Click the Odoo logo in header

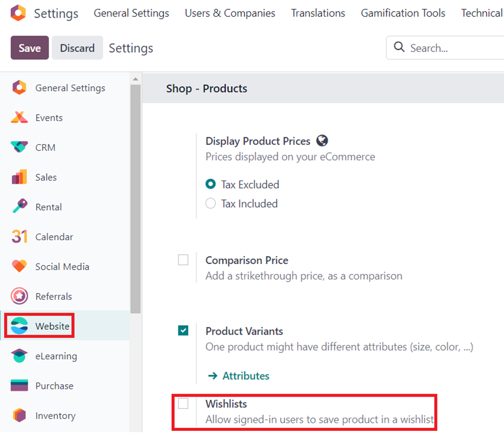click(18, 13)
